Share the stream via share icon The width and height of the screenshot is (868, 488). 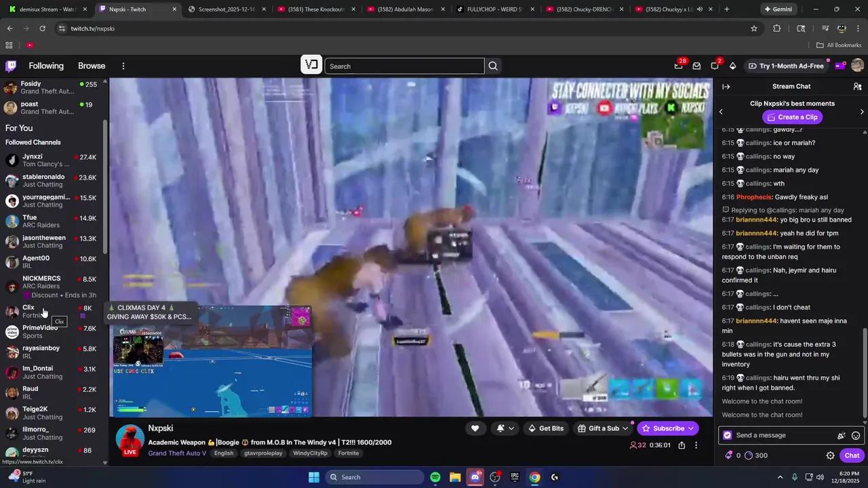point(682,445)
